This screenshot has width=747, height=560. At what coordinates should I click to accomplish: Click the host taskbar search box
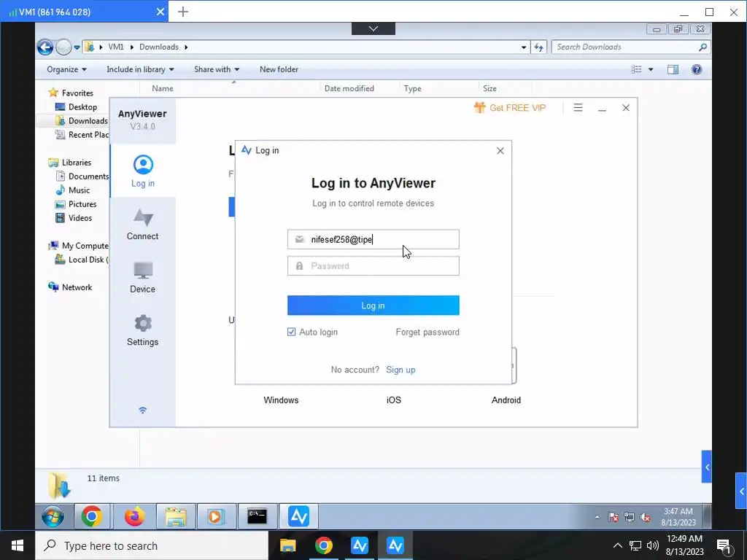[152, 545]
